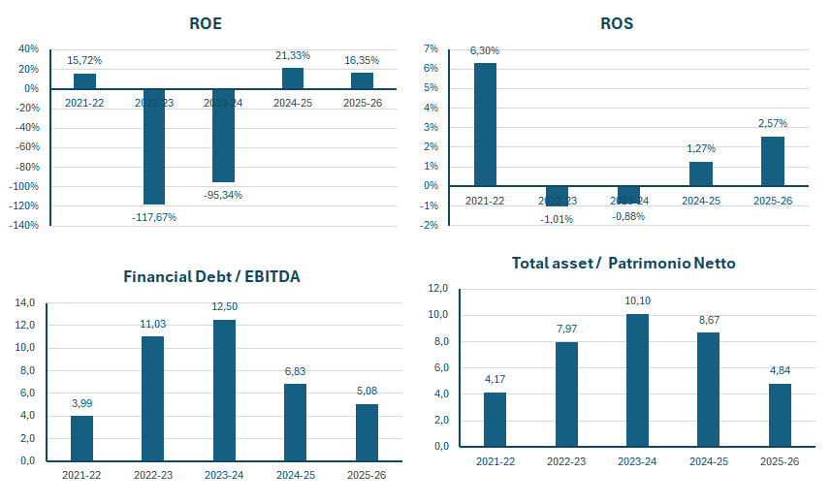Click the 21,33% ROE data label
Viewport: 831px width, 504px height.
pyautogui.click(x=293, y=55)
